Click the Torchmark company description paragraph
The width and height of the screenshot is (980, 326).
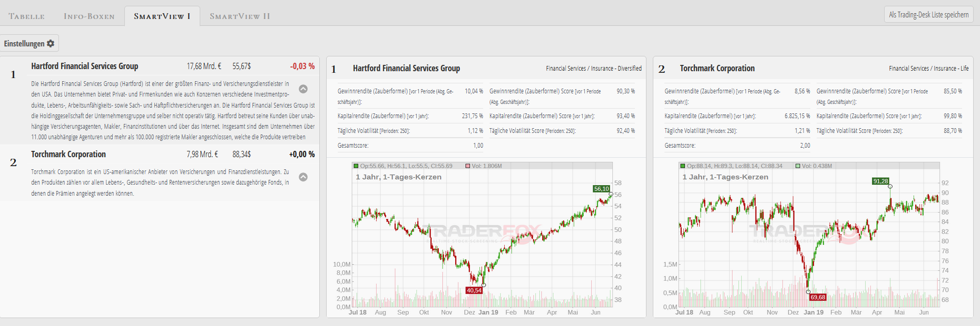click(x=160, y=183)
